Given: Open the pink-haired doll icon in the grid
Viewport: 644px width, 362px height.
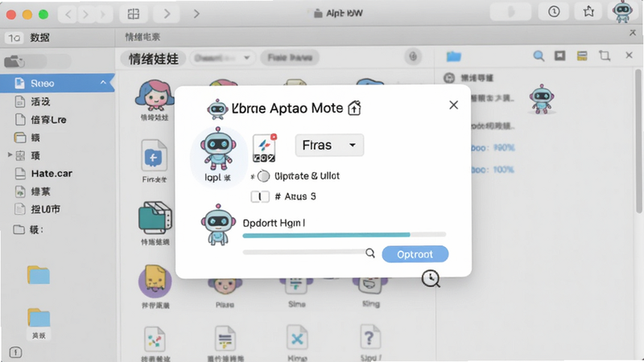Looking at the screenshot, I should (x=155, y=96).
